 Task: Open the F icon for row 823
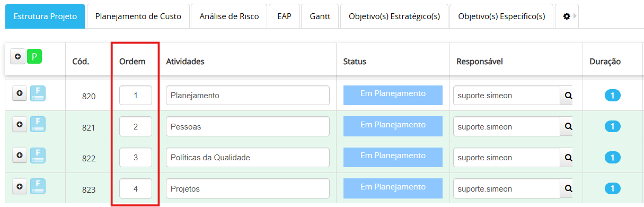coord(38,186)
